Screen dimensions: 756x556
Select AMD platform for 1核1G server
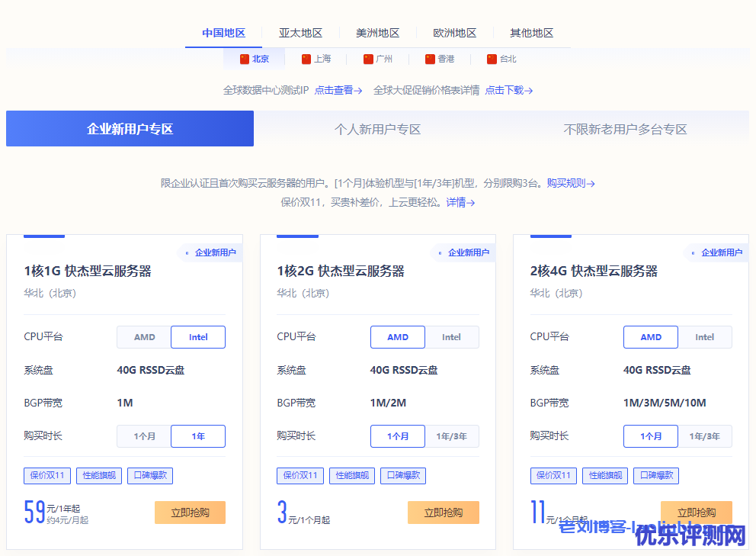[144, 337]
